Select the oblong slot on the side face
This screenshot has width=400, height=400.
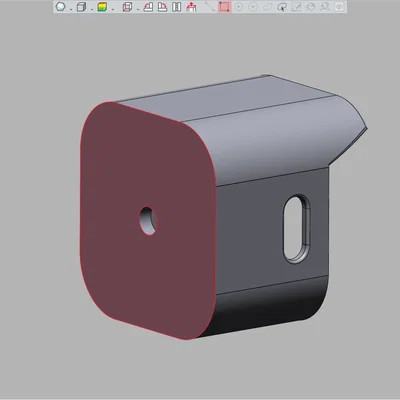coord(296,229)
